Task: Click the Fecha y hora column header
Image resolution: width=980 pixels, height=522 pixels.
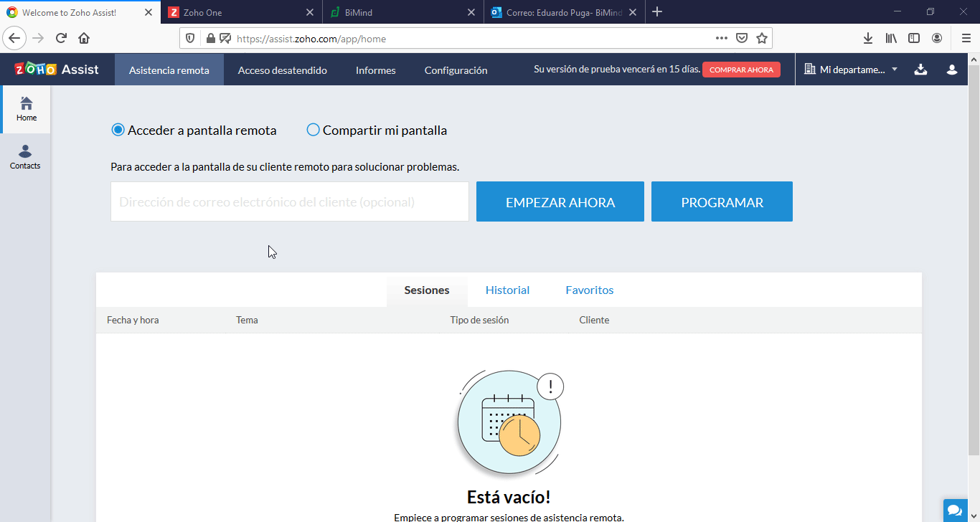Action: click(133, 320)
